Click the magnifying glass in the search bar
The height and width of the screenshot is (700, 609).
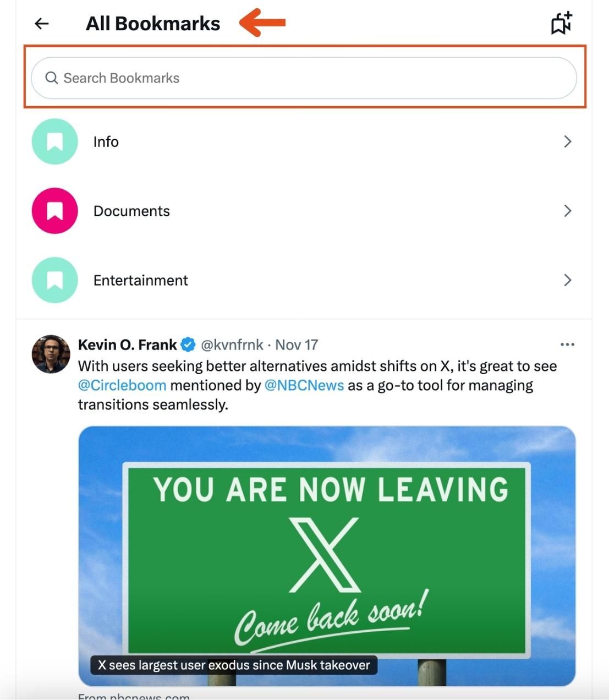[52, 78]
